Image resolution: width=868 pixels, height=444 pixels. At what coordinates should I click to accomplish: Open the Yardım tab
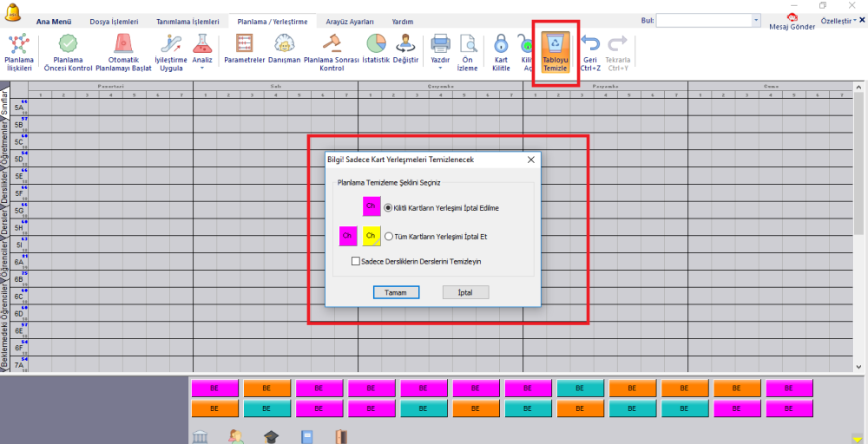(x=403, y=22)
